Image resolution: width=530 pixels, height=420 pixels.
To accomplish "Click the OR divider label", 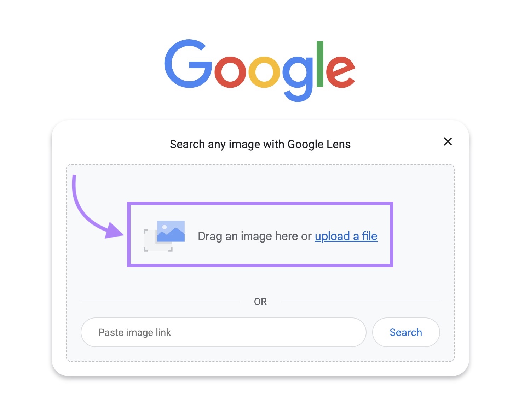I will click(x=261, y=302).
